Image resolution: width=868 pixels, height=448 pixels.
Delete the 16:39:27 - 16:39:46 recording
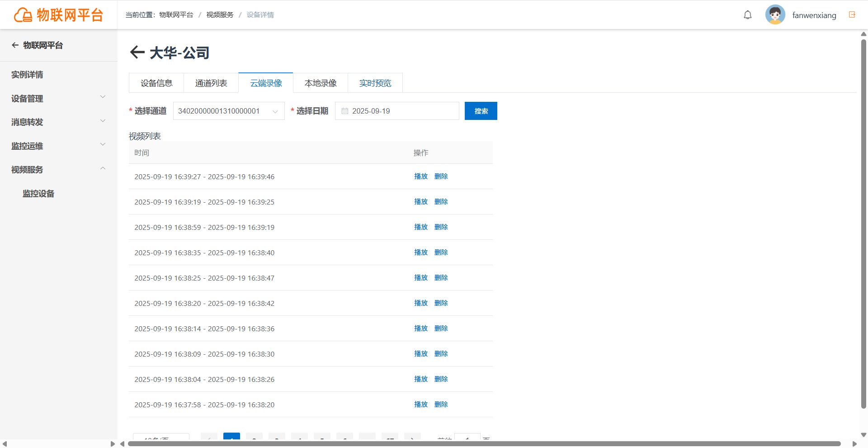[441, 176]
